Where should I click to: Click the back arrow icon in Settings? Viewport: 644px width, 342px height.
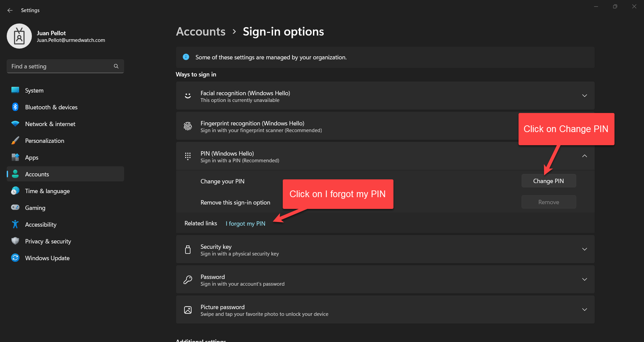point(10,10)
